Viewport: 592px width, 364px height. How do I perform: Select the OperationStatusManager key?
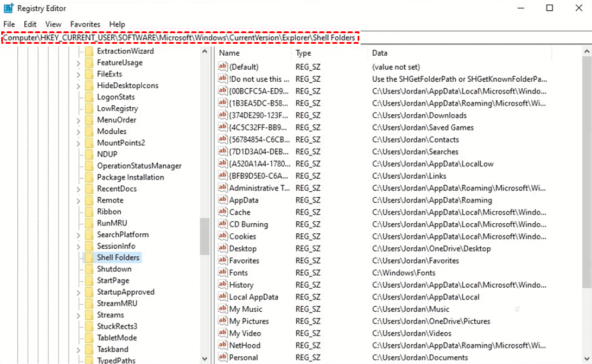coord(139,166)
